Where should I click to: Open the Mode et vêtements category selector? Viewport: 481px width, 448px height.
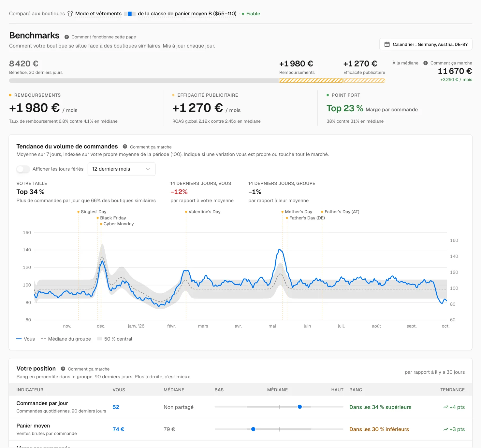(x=98, y=14)
